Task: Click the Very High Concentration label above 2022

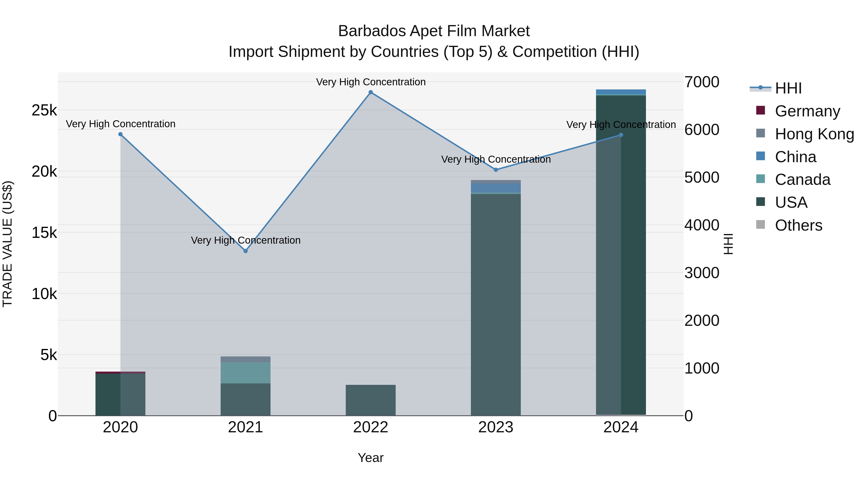Action: tap(371, 82)
